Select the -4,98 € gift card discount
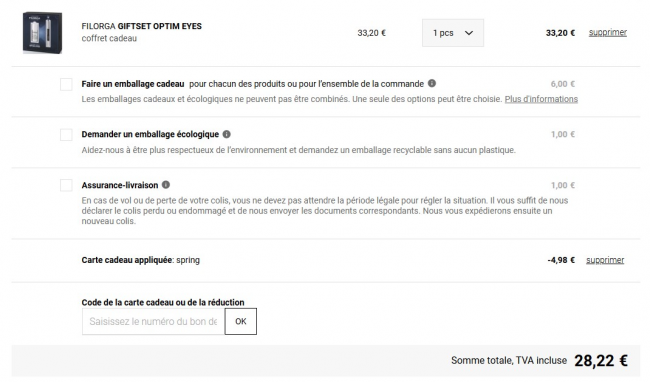This screenshot has height=382, width=650. pos(561,260)
